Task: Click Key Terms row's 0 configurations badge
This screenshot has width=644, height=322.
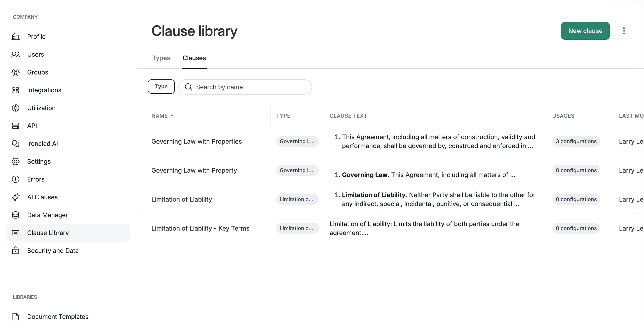Action: point(576,228)
